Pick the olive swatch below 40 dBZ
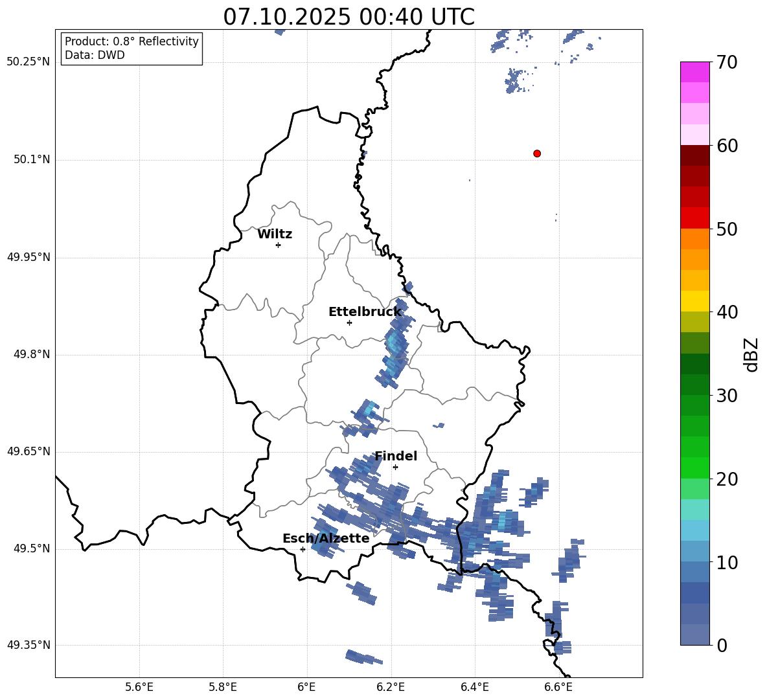This screenshot has height=700, width=767. click(x=694, y=322)
